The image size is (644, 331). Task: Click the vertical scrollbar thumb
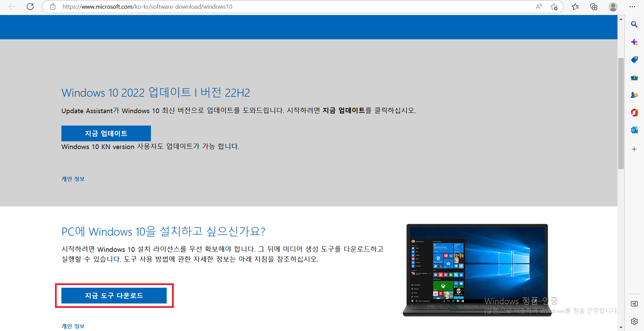point(621,113)
